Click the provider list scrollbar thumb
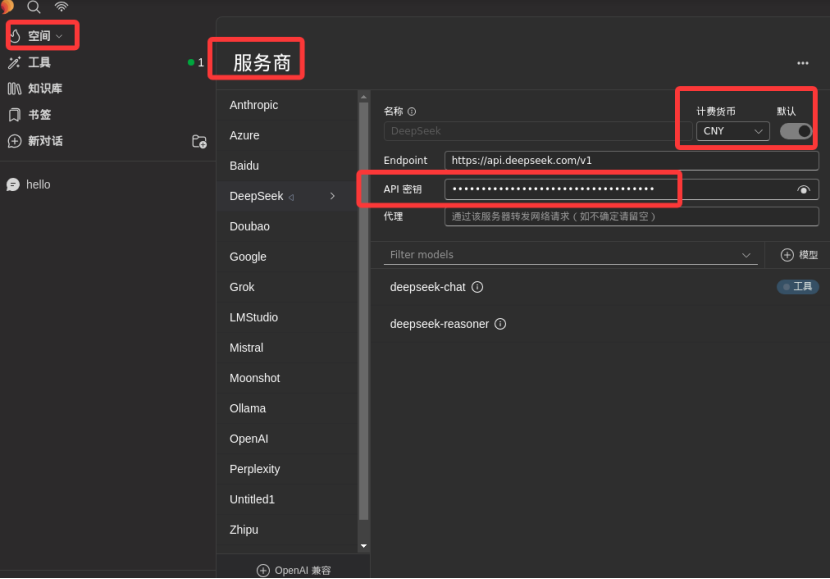Viewport: 830px width, 579px height. (364, 311)
